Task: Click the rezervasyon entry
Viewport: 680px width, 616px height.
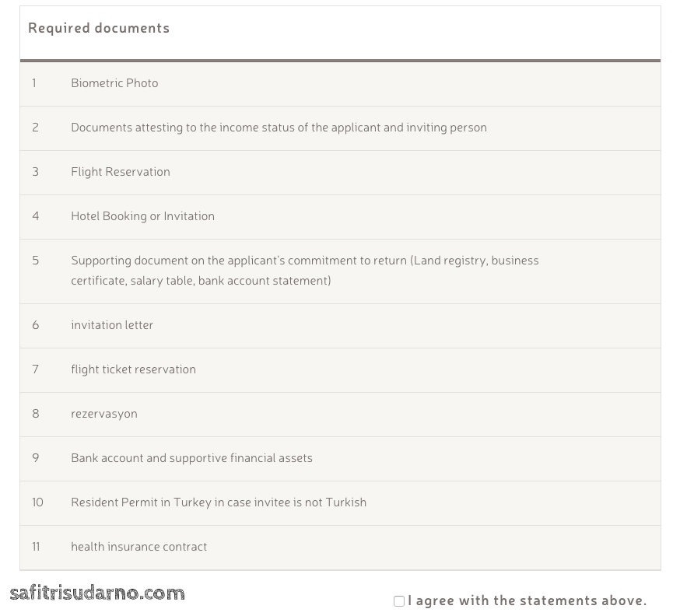Action: coord(104,414)
